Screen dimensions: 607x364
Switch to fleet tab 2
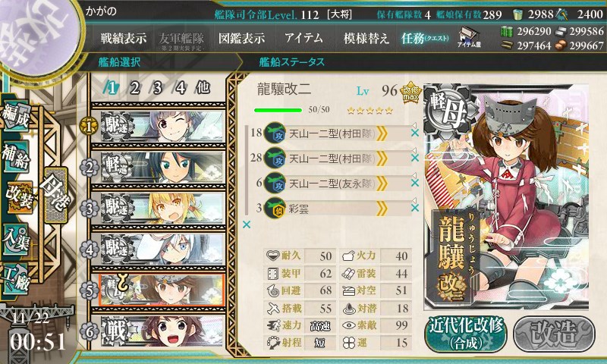click(x=134, y=88)
